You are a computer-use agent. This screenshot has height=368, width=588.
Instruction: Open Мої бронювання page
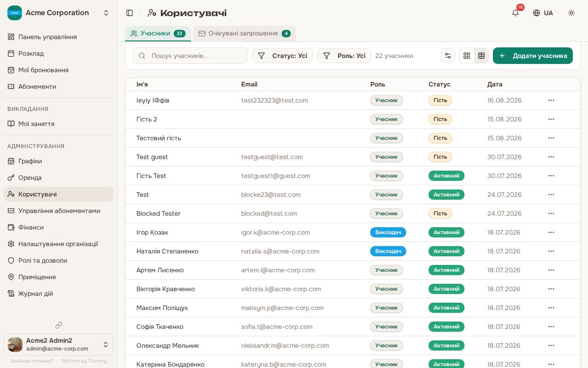(58, 70)
